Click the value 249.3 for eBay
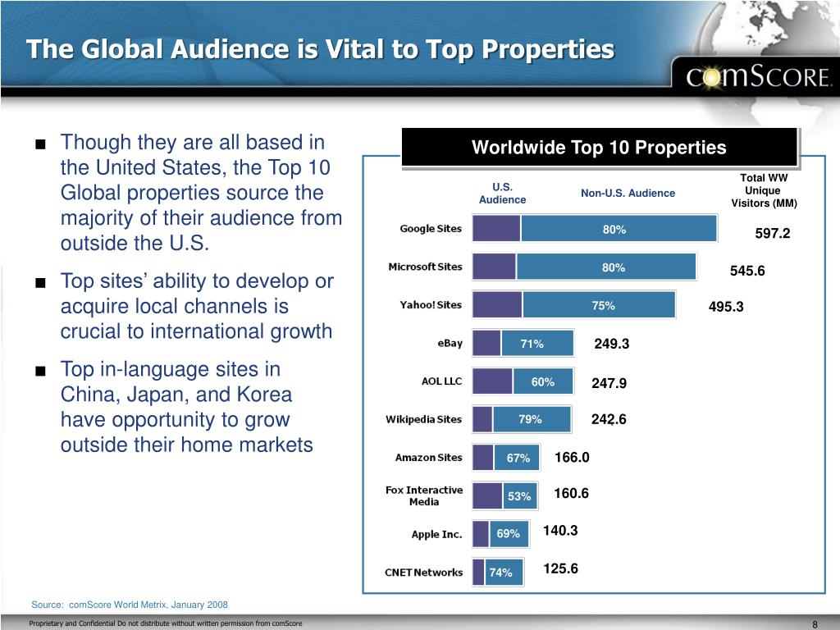 (x=612, y=344)
